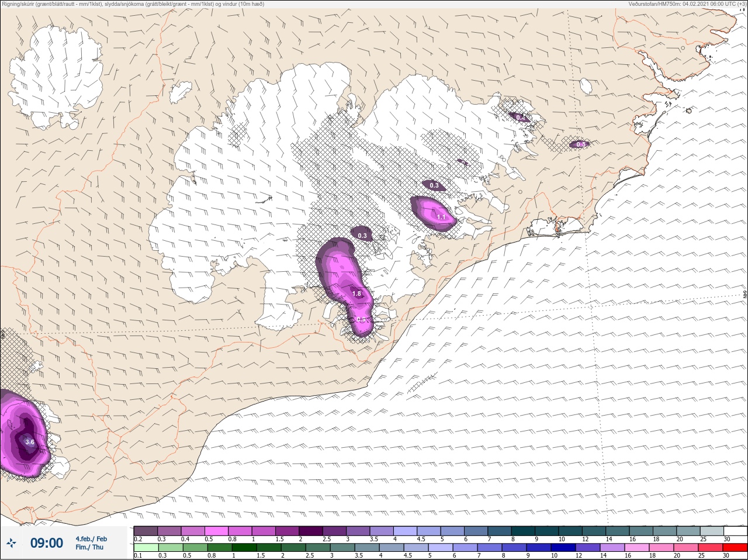Image resolution: width=748 pixels, height=560 pixels.
Task: Pick the bright pink 0.5 snow legend swatch
Action: coord(216,531)
